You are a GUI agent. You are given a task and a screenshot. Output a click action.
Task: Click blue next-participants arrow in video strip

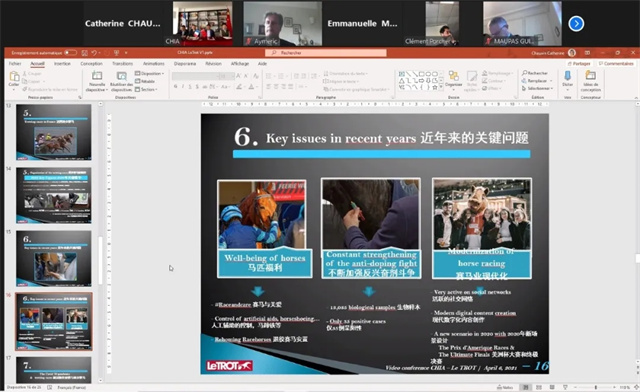(x=576, y=24)
